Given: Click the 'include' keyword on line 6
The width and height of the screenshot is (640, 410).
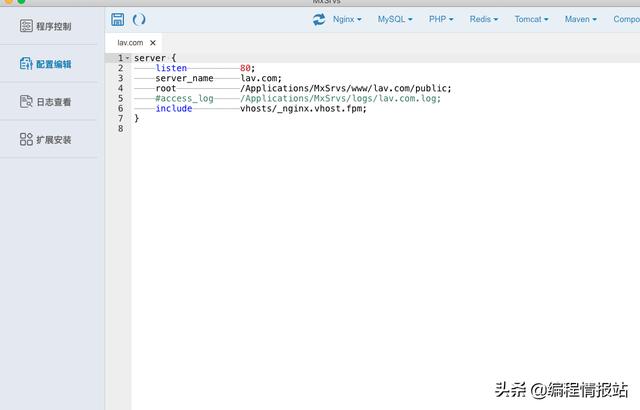Looking at the screenshot, I should coord(174,109).
